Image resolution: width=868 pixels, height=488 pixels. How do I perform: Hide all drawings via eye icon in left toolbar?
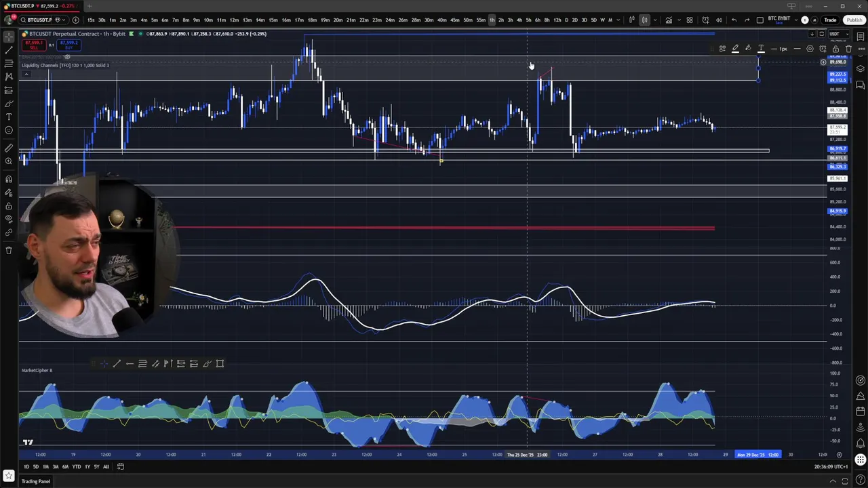point(9,219)
